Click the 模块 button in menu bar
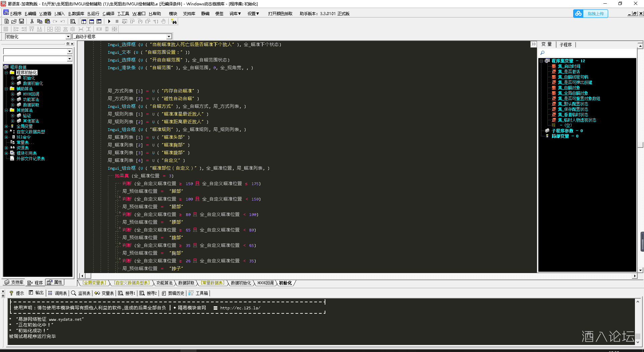Viewport: 644px width, 352px height. [173, 13]
